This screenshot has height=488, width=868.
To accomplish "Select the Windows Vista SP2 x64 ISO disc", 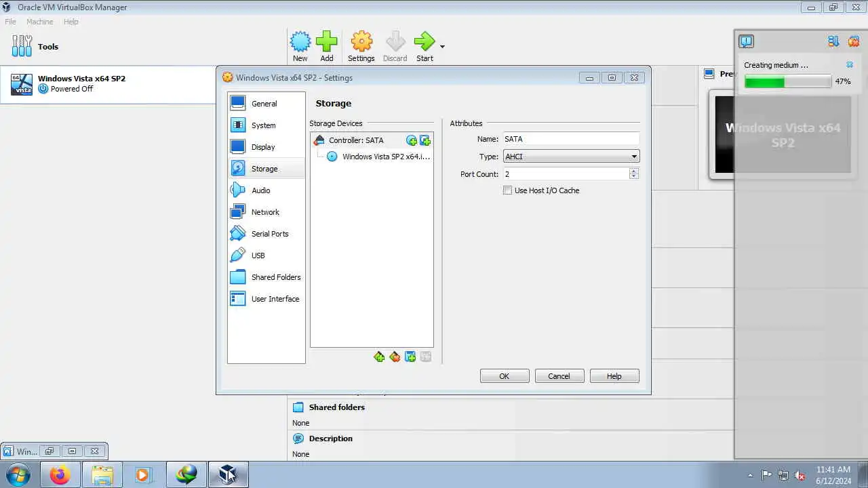I will pos(372,157).
